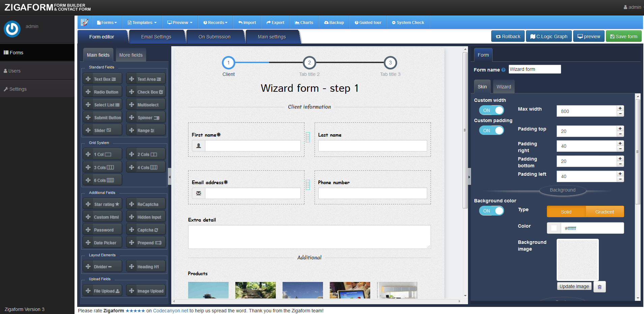Open the Forms menu dropdown
This screenshot has height=314, width=644.
click(x=107, y=22)
